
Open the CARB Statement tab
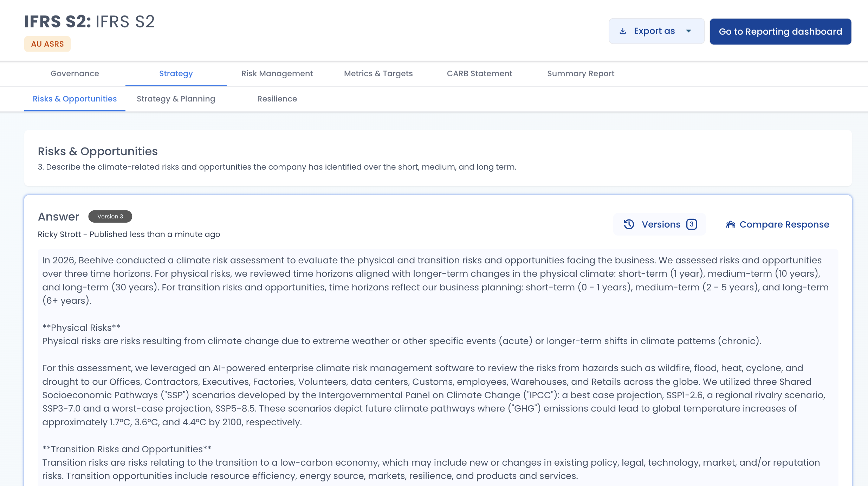479,73
